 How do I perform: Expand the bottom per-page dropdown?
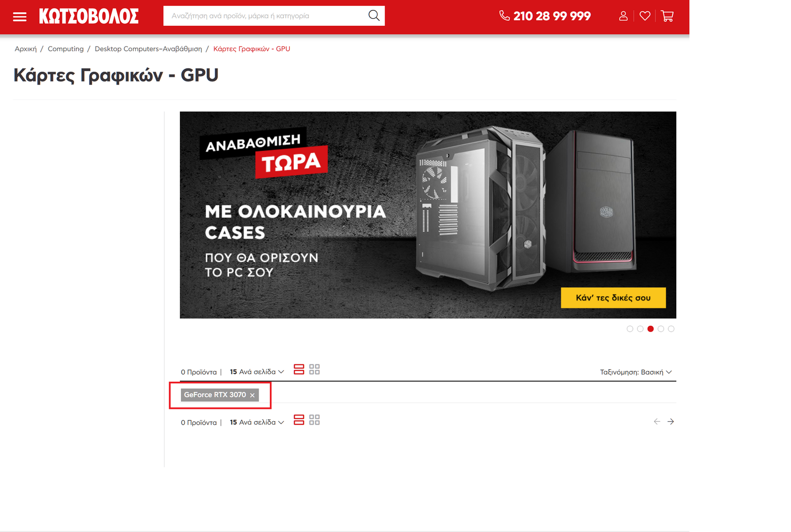click(257, 422)
